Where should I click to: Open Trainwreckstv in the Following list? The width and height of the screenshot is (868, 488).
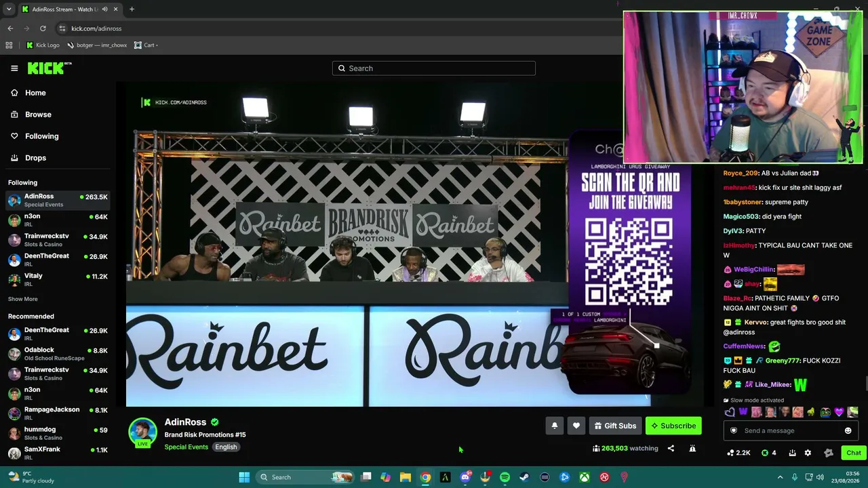click(58, 240)
